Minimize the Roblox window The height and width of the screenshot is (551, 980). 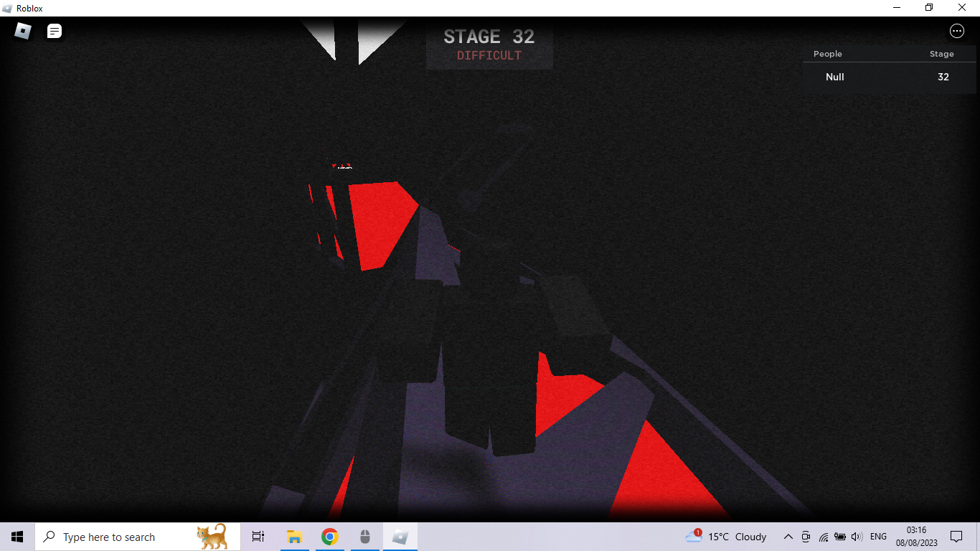(x=897, y=8)
